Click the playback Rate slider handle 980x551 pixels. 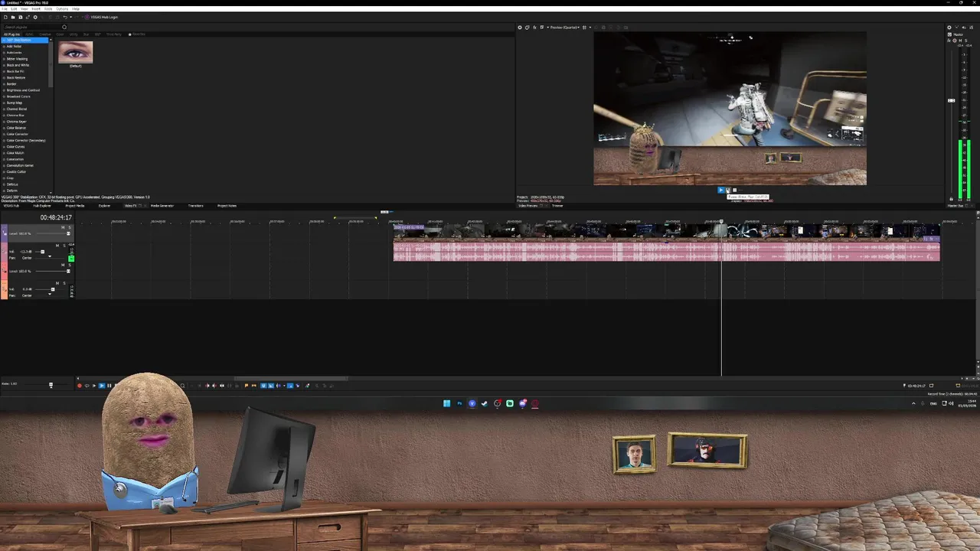(51, 385)
